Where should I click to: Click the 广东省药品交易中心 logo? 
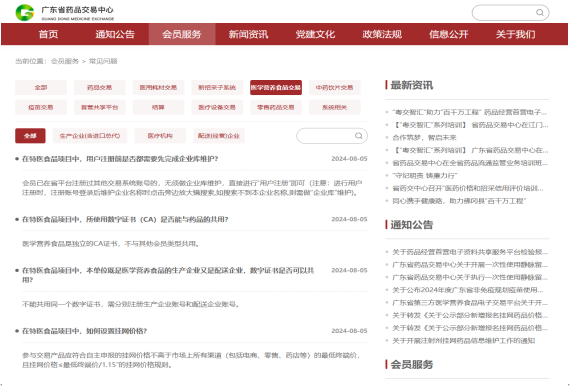click(65, 13)
